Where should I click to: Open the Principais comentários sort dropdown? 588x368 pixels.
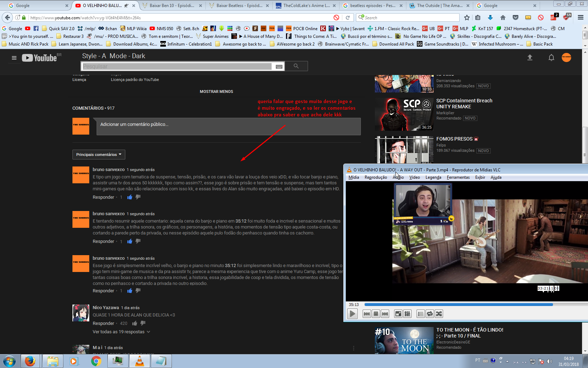click(99, 155)
